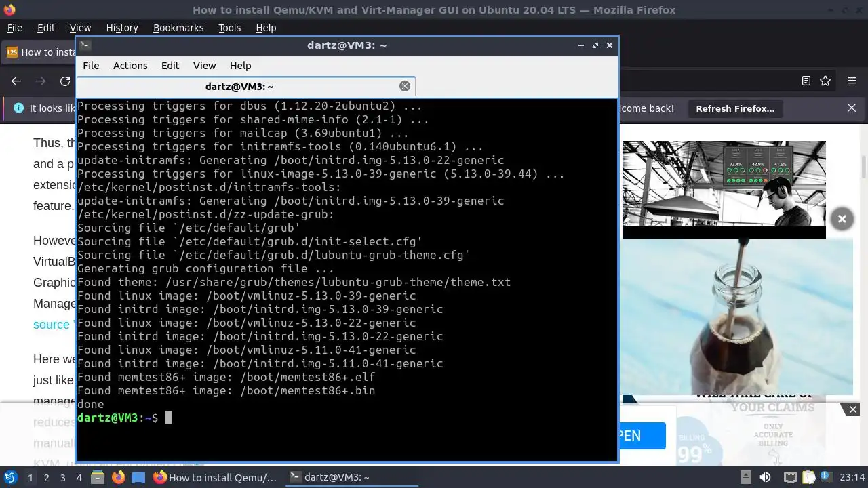Close the dartz@VM3 terminal tab

coord(405,86)
